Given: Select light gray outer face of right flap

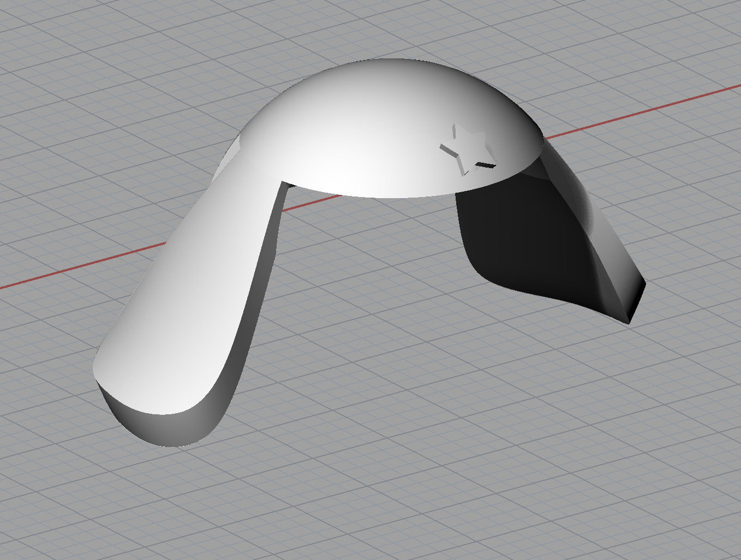Looking at the screenshot, I should pos(606,240).
